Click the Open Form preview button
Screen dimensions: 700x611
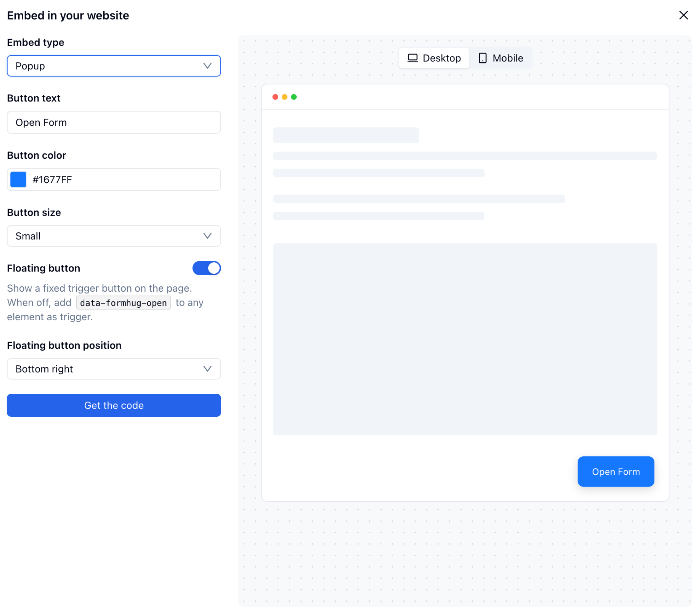click(616, 471)
